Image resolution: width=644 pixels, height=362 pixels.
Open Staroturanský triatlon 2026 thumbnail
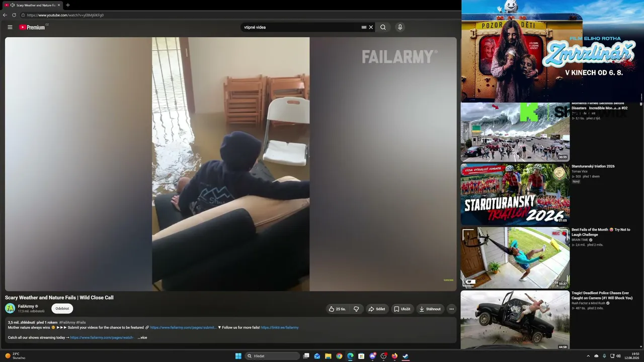pyautogui.click(x=515, y=194)
